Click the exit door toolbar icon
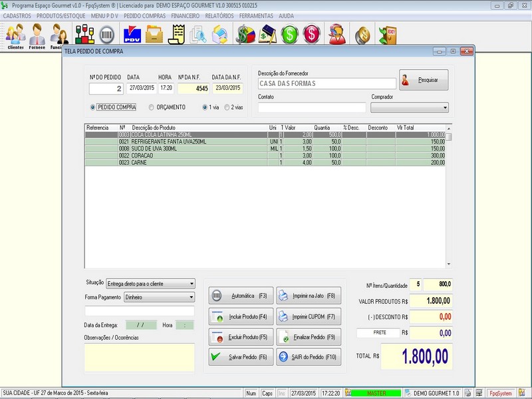The height and width of the screenshot is (399, 532). point(388,35)
